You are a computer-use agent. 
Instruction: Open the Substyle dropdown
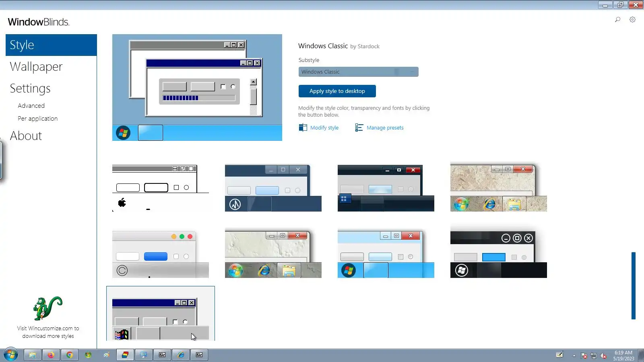coord(358,72)
